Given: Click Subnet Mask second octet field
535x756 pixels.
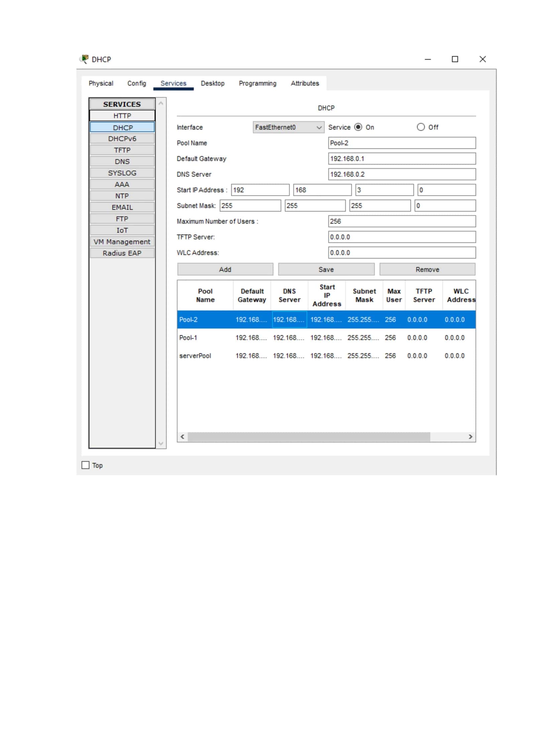Looking at the screenshot, I should click(315, 206).
